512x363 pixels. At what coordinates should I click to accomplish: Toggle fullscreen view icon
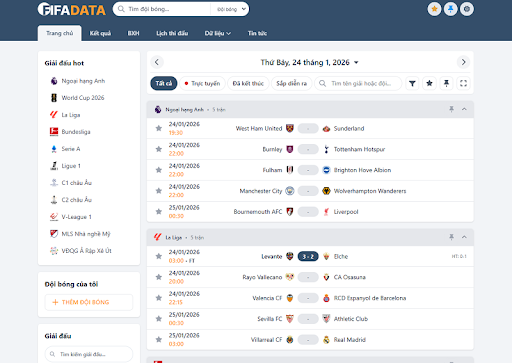pos(463,83)
